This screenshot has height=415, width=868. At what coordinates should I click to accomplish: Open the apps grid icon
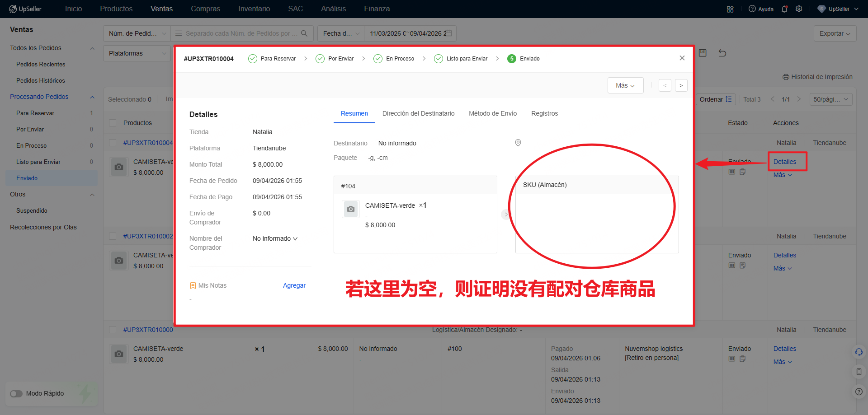tap(730, 9)
